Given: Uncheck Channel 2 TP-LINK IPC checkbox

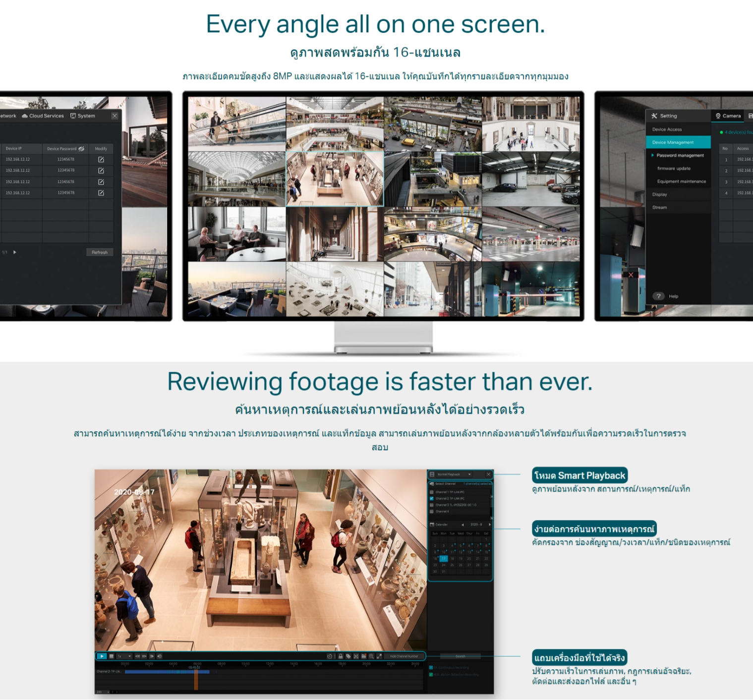Looking at the screenshot, I should coord(432,499).
